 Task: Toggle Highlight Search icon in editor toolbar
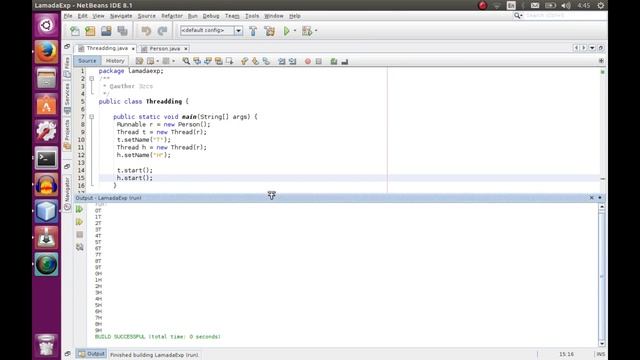219,61
